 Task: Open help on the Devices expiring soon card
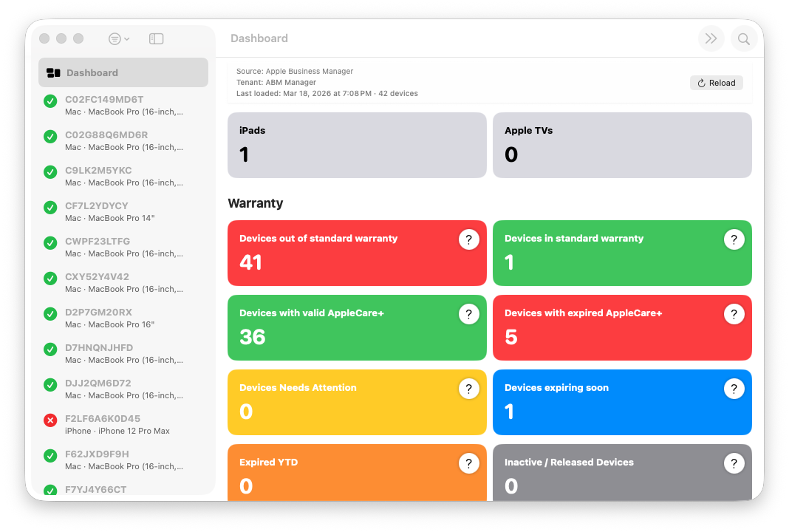click(x=734, y=389)
